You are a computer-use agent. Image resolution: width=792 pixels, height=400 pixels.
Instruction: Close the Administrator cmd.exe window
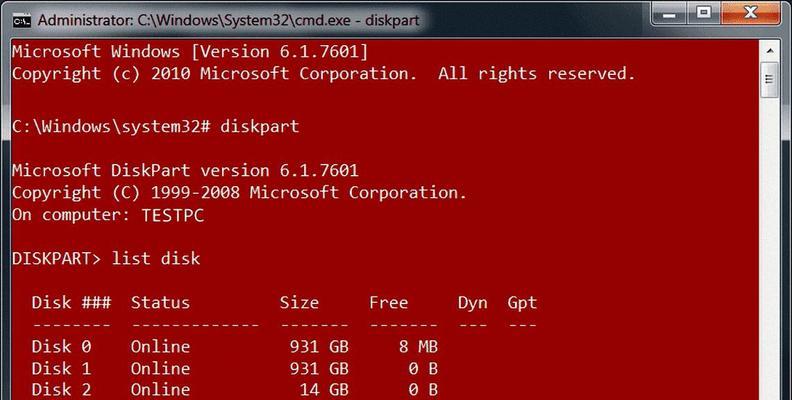751,14
